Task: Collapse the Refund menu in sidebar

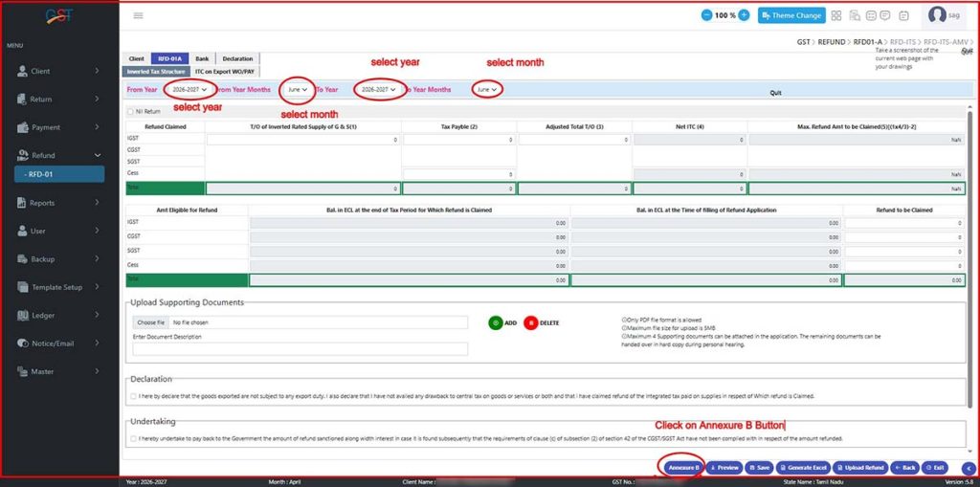Action: coord(97,155)
